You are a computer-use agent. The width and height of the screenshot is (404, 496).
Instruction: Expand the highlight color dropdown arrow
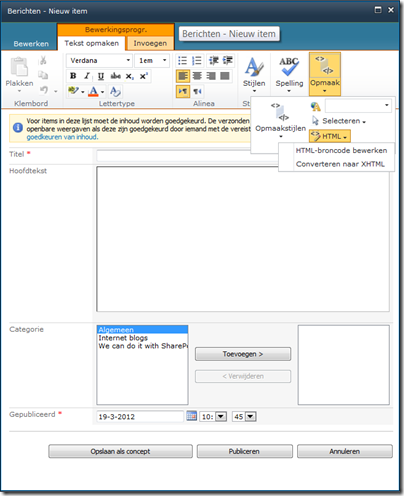tap(83, 92)
